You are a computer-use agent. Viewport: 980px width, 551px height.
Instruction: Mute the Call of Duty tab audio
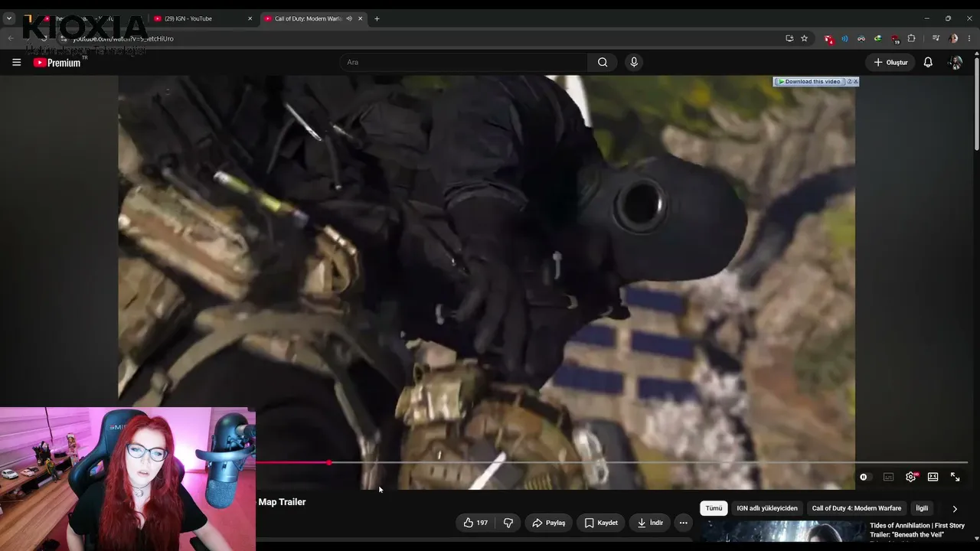[x=349, y=18]
